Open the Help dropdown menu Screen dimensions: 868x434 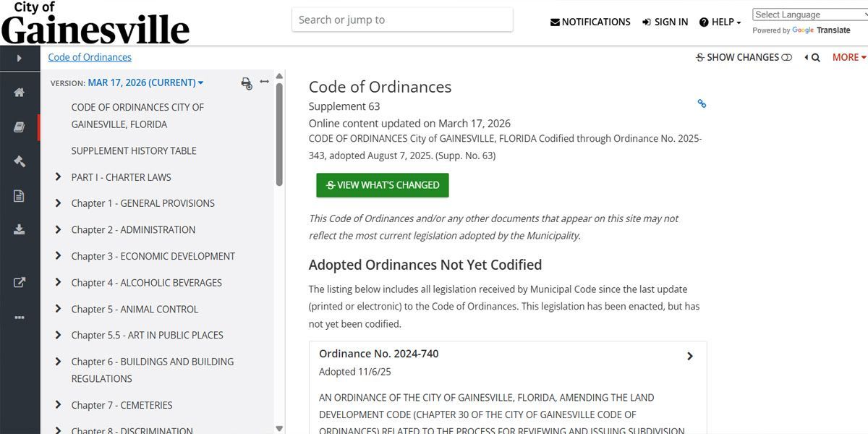[x=720, y=22]
